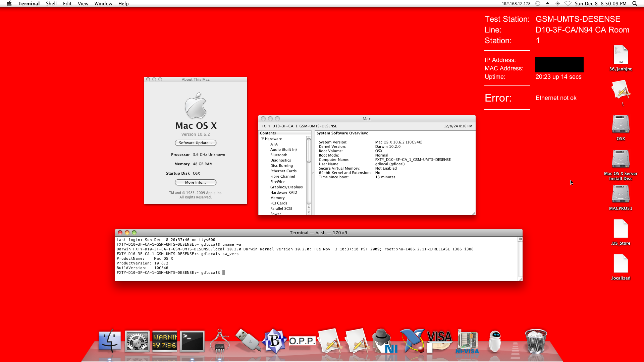The image size is (644, 362).
Task: Select the .DS_Store file on desktop
Action: pyautogui.click(x=621, y=232)
